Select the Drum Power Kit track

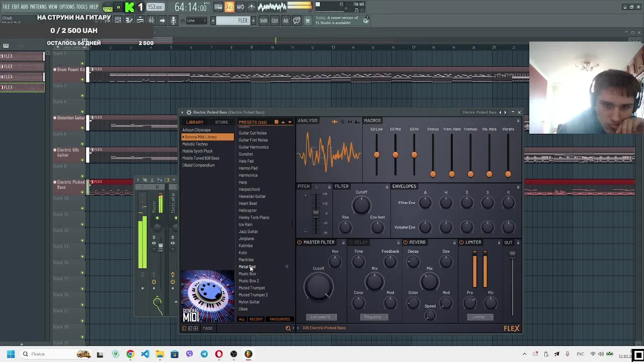click(x=71, y=69)
